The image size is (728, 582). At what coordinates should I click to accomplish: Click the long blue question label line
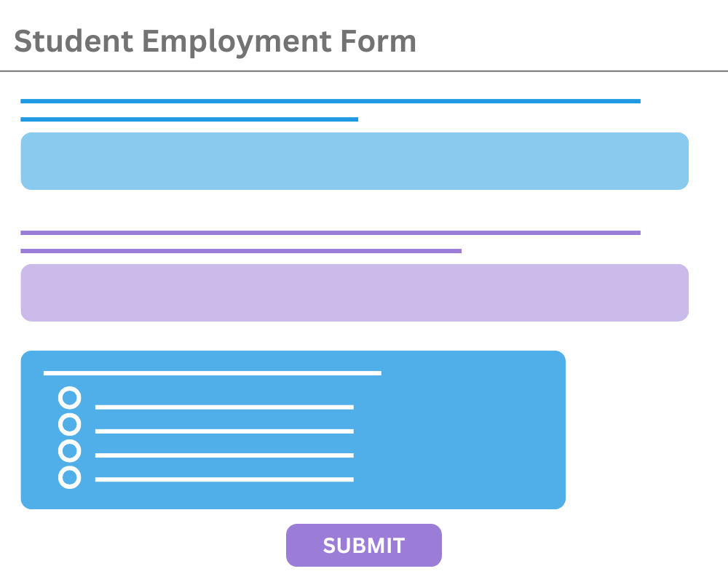pyautogui.click(x=331, y=101)
